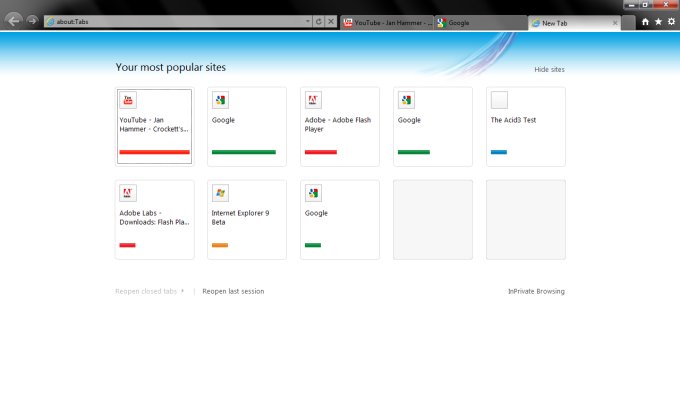
Task: Click the Adobe favicon on Adobe Labs tile
Action: click(x=128, y=193)
